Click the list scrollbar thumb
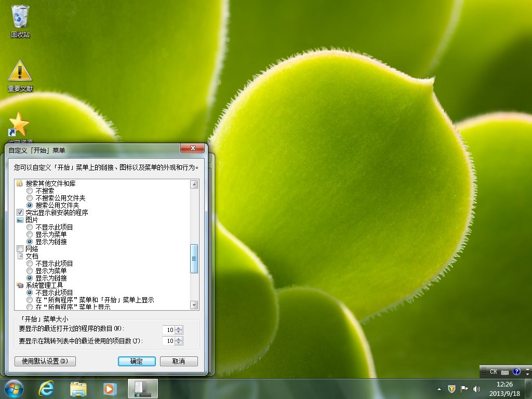This screenshot has width=532, height=399. [194, 259]
